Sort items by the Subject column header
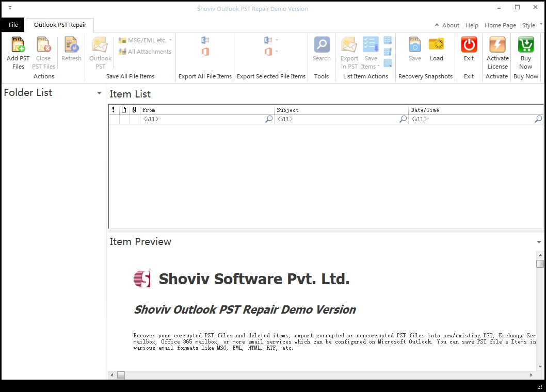The image size is (546, 392). pos(341,110)
